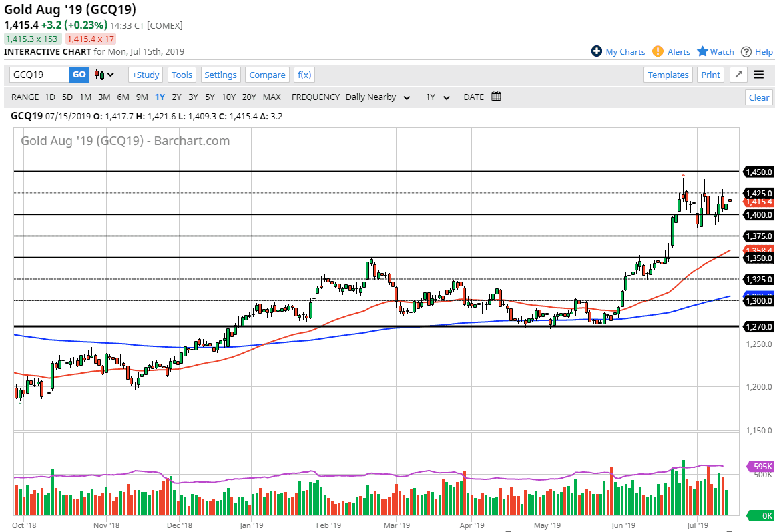
Task: Open the hamburger chart menu
Action: click(x=759, y=75)
